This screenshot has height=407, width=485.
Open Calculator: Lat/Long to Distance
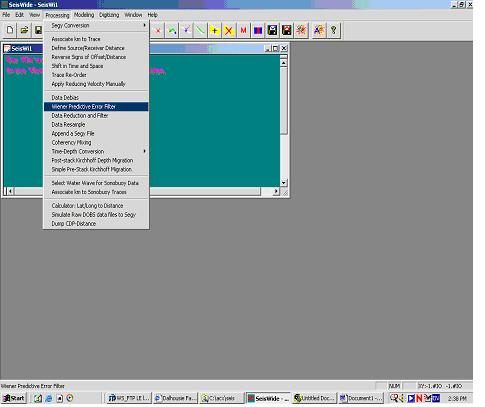[96, 206]
